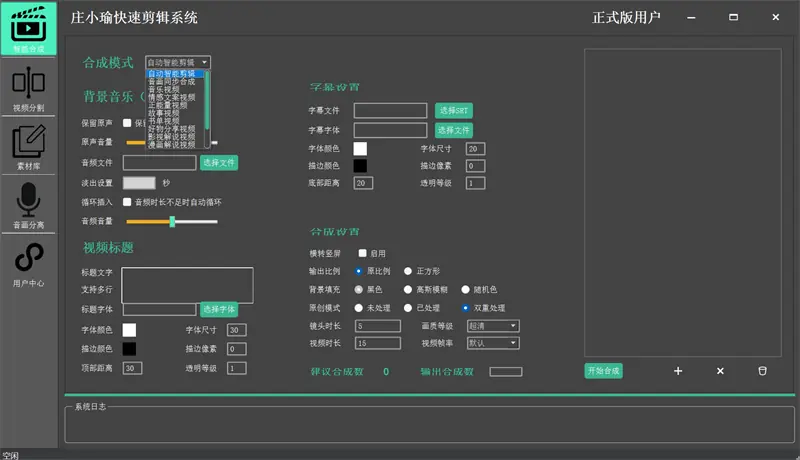Viewport: 800px width, 460px height.
Task: Open the 视频帧率 dropdown
Action: [x=493, y=343]
